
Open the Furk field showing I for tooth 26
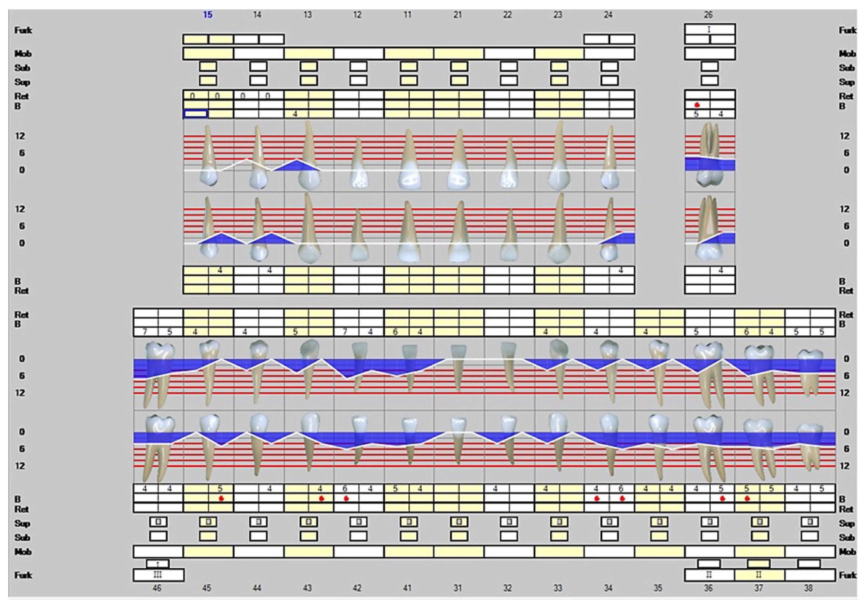click(709, 29)
